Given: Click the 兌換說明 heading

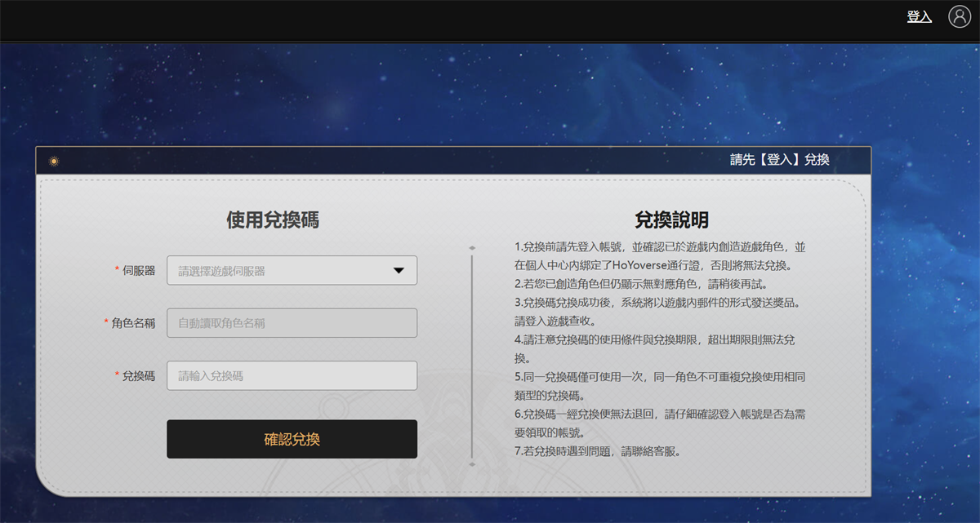Looking at the screenshot, I should 671,219.
